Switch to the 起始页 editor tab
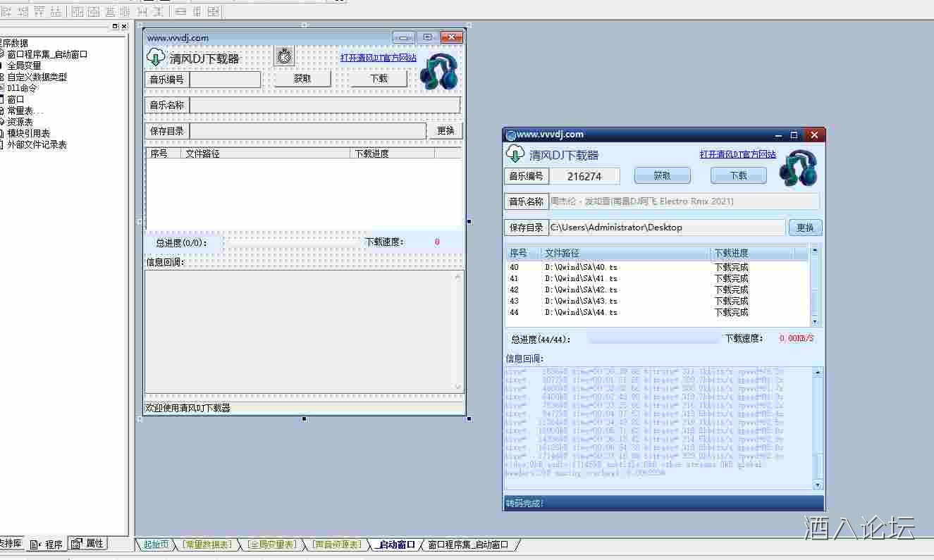 point(156,545)
